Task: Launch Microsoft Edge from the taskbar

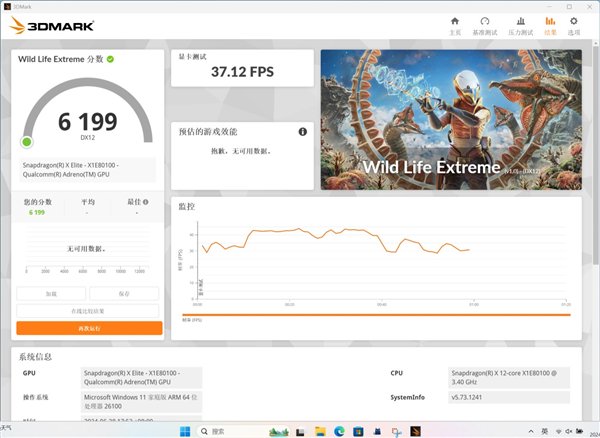Action: (339, 432)
